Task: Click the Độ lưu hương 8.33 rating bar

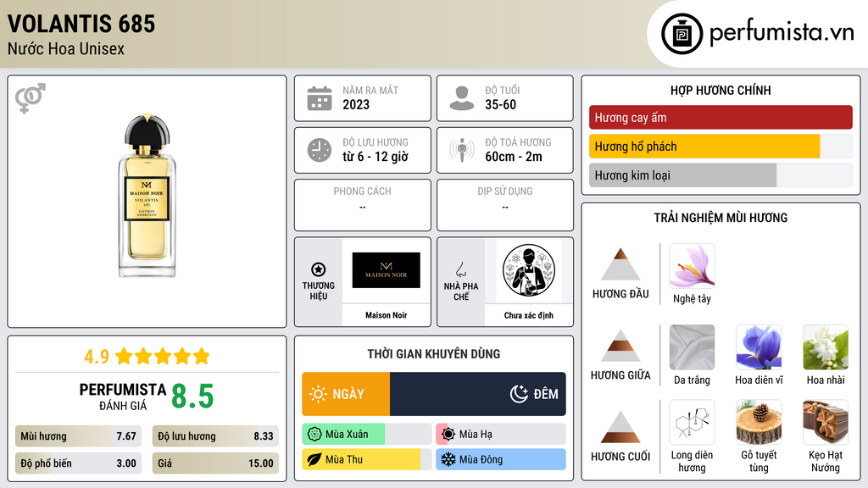Action: [x=215, y=436]
